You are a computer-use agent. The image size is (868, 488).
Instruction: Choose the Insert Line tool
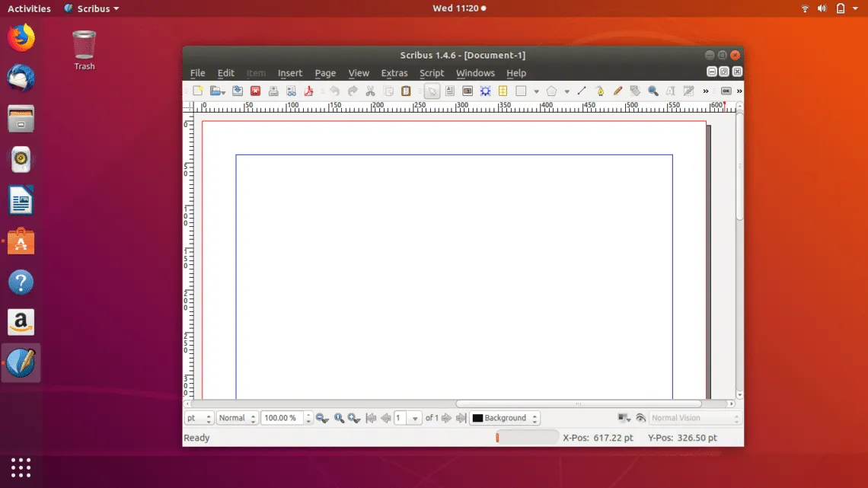pos(582,91)
